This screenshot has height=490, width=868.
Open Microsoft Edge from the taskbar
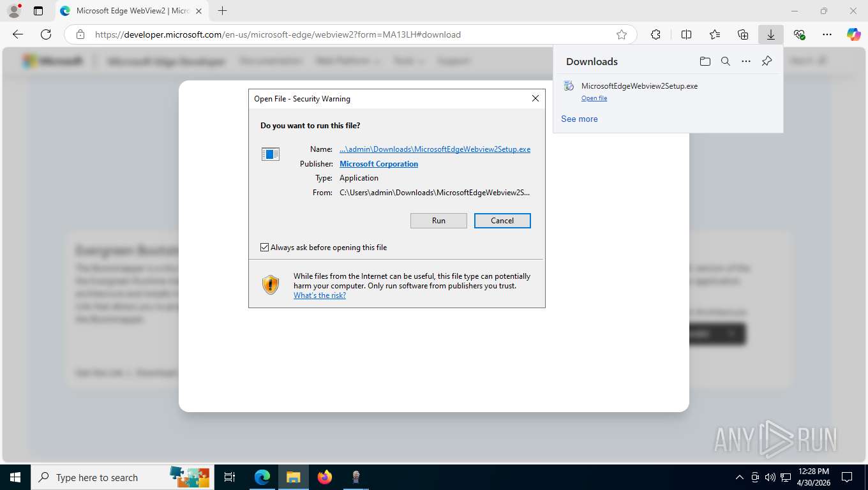coord(262,477)
